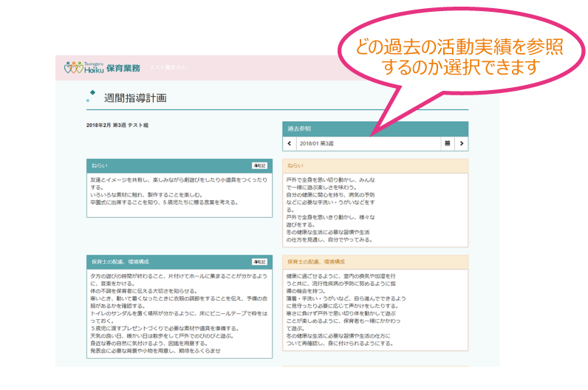The width and height of the screenshot is (588, 390).
Task: Click the 2018年2月 第3週 テスト組 label
Action: [x=117, y=126]
